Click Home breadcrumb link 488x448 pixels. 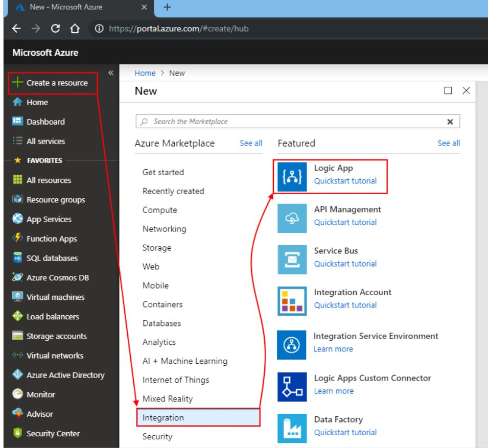point(145,73)
